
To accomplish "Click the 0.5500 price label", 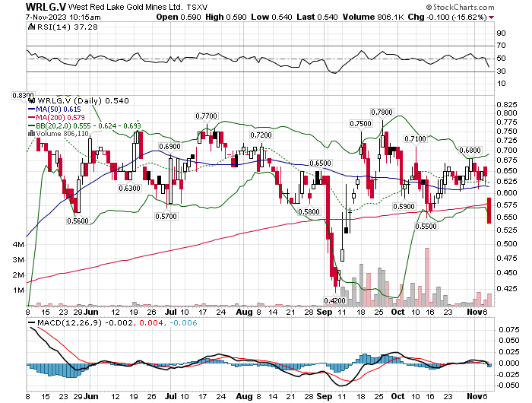I will point(426,226).
